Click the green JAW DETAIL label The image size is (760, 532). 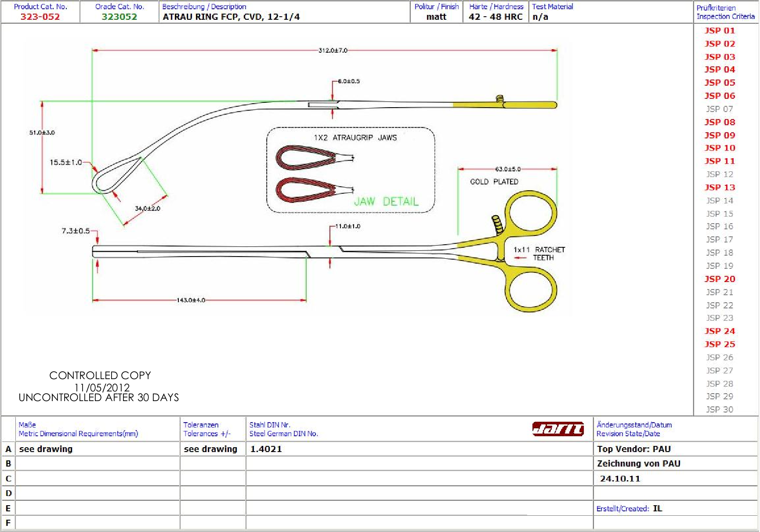tap(386, 202)
